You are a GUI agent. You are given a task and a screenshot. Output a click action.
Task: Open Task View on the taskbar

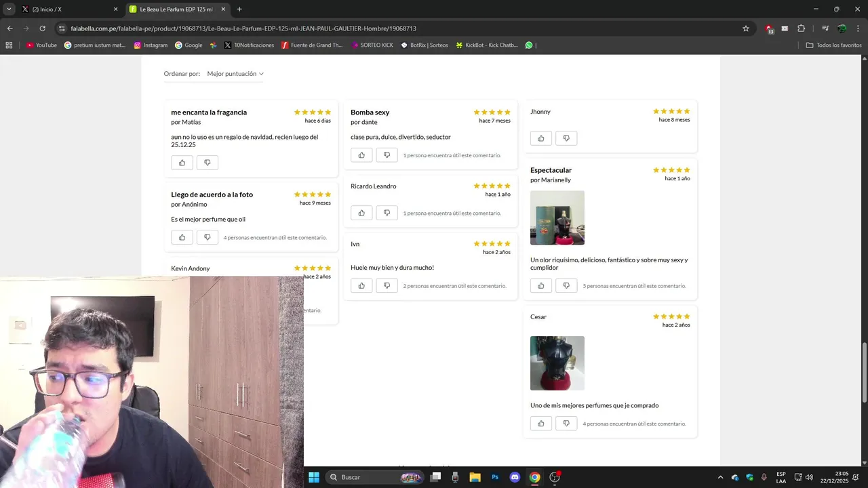pyautogui.click(x=435, y=477)
